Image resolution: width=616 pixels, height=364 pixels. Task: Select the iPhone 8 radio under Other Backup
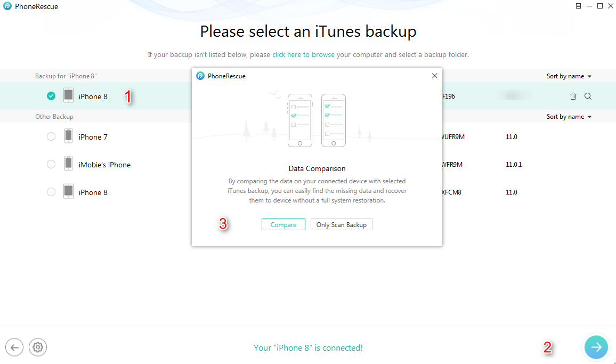pyautogui.click(x=51, y=192)
